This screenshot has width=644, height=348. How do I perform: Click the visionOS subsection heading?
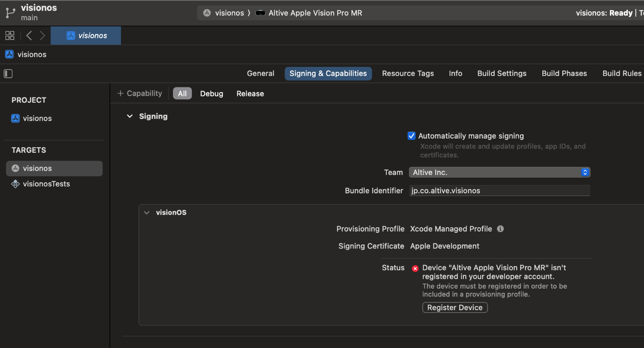pyautogui.click(x=171, y=213)
